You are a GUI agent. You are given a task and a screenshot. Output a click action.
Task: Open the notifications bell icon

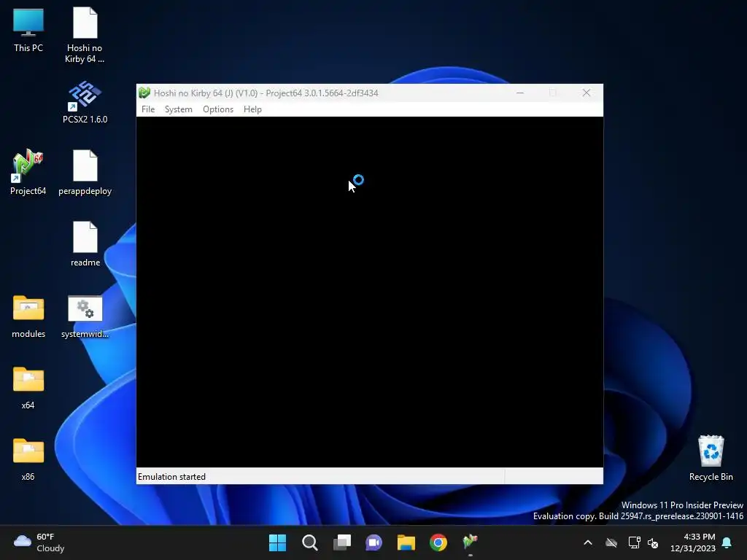[x=727, y=542]
